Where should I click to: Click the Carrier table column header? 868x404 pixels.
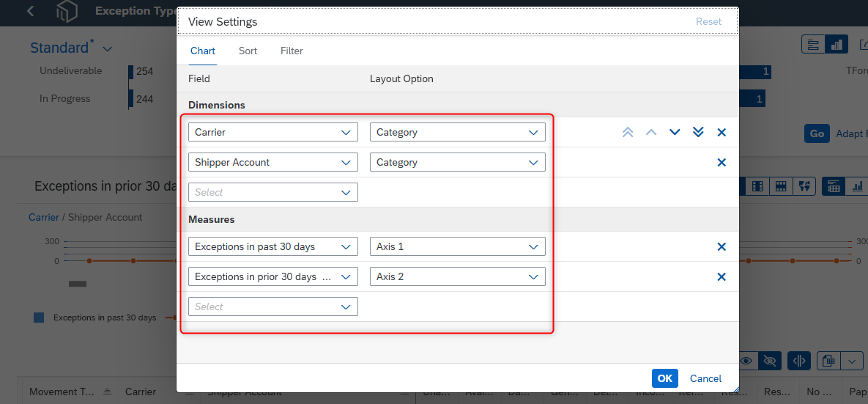point(141,392)
